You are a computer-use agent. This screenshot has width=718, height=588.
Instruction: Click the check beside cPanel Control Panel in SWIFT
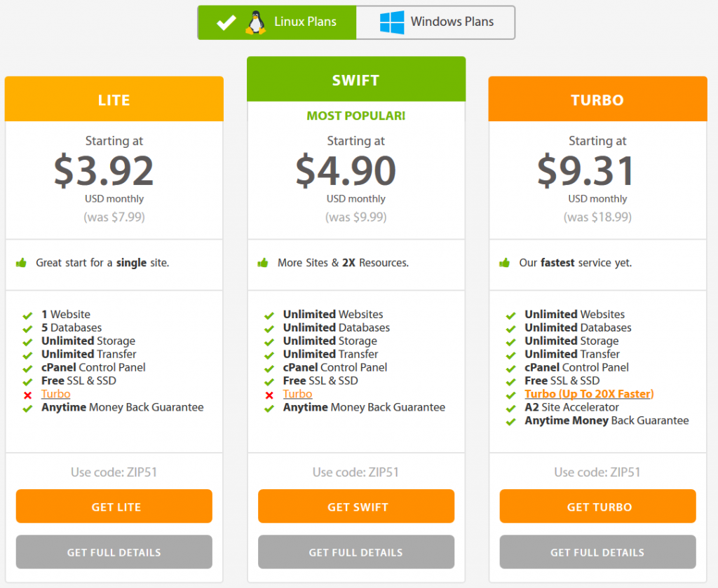pos(268,367)
